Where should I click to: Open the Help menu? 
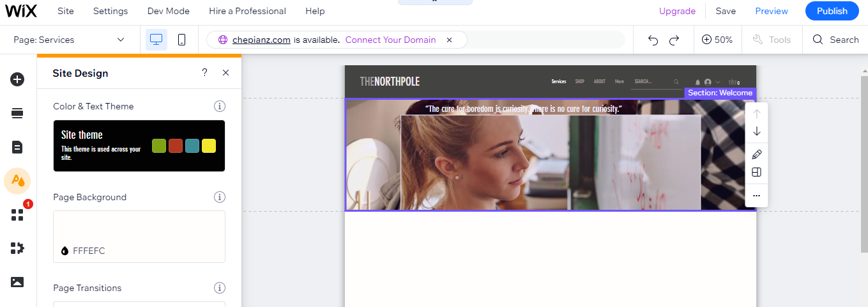click(315, 11)
